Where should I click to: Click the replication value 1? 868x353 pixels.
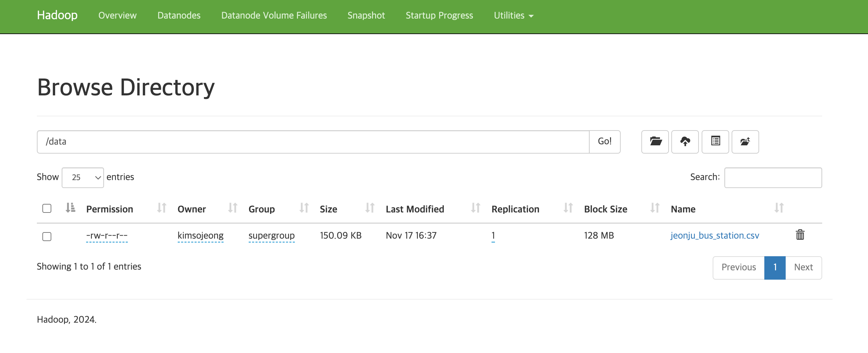click(x=493, y=236)
